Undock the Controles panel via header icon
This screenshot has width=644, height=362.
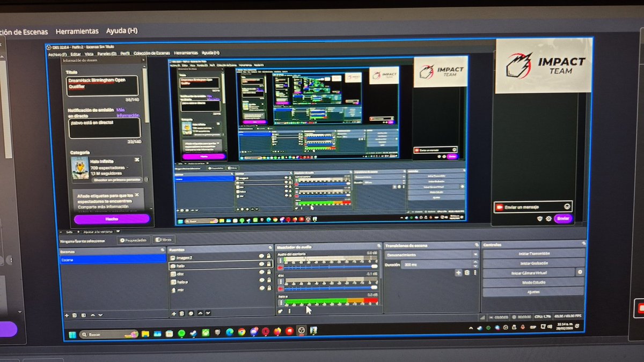click(x=583, y=243)
